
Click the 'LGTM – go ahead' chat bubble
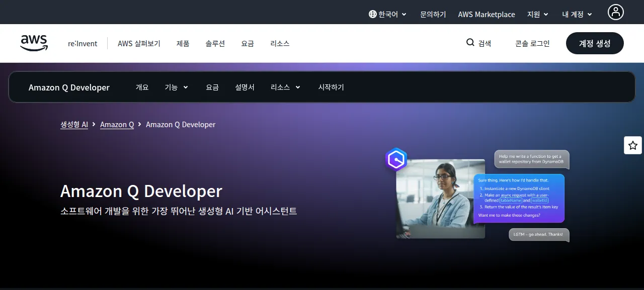pyautogui.click(x=539, y=235)
